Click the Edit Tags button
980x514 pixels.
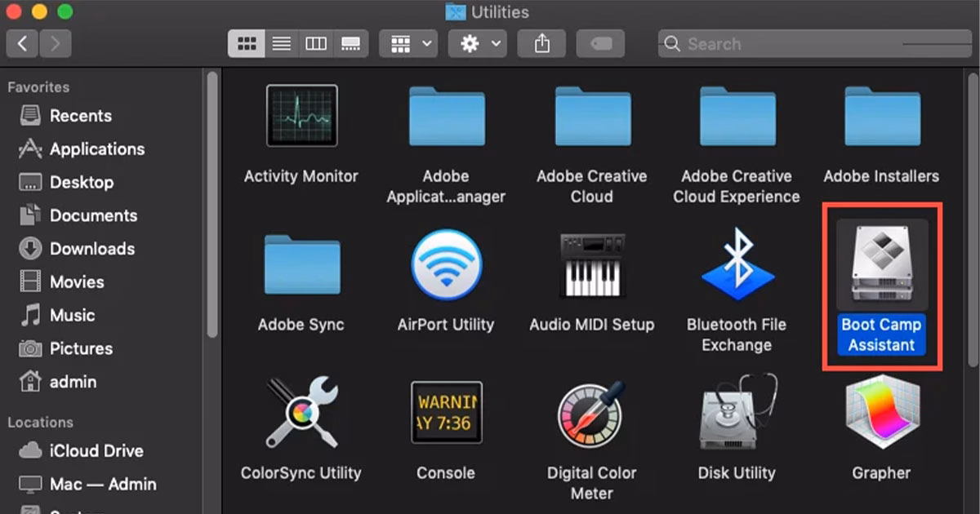point(601,44)
